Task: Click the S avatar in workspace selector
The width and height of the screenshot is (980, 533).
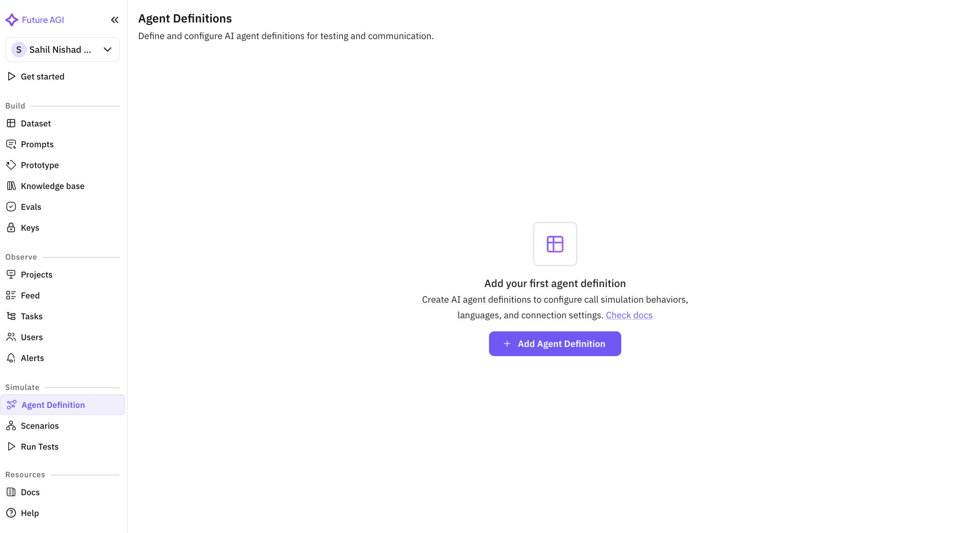Action: [19, 50]
